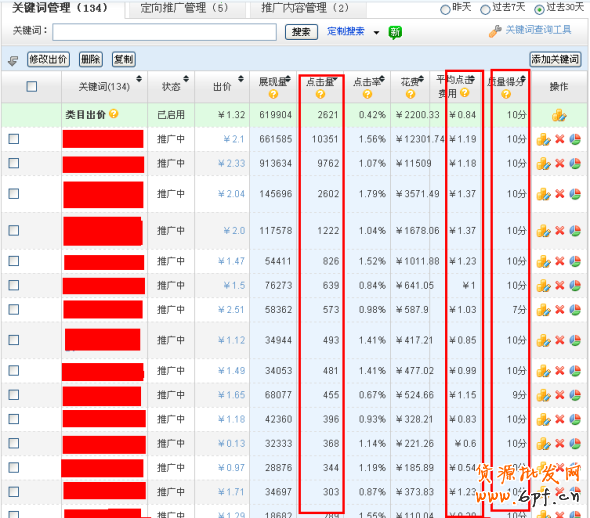Open pie chart report for ¥2.04 row
The height and width of the screenshot is (518, 590).
[x=575, y=194]
